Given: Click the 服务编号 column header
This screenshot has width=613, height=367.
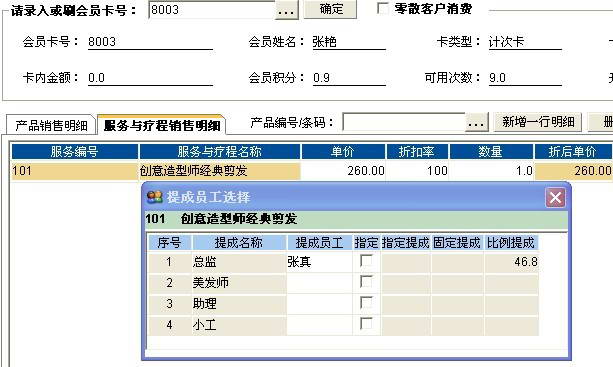Looking at the screenshot, I should pyautogui.click(x=75, y=152).
